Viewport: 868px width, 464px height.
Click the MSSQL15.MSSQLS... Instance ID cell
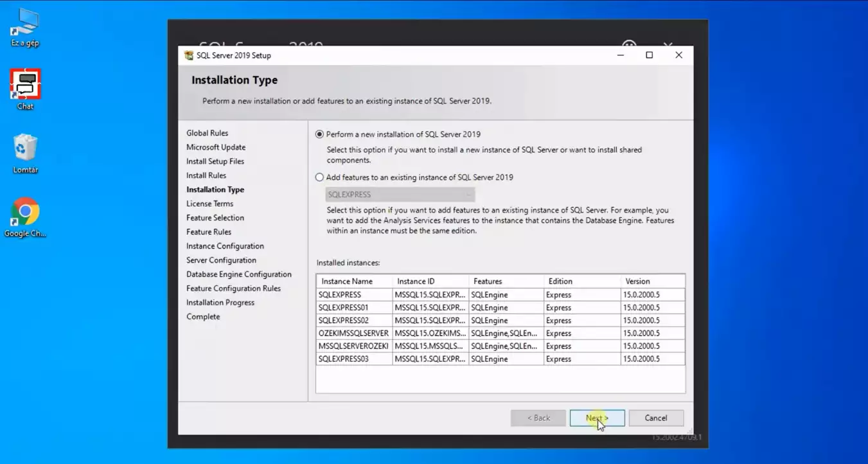430,346
